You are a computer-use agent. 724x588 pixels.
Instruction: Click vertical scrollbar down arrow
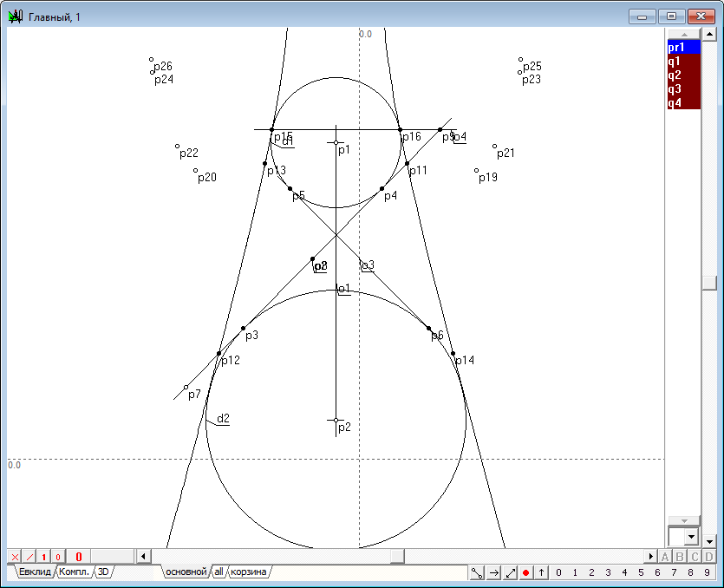pos(709,541)
